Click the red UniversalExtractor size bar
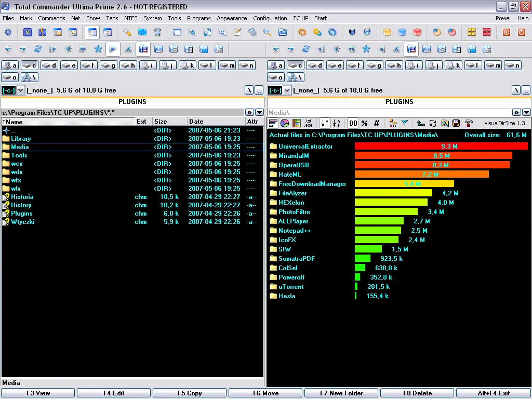Viewport: 532px width, 399px height. click(x=441, y=146)
